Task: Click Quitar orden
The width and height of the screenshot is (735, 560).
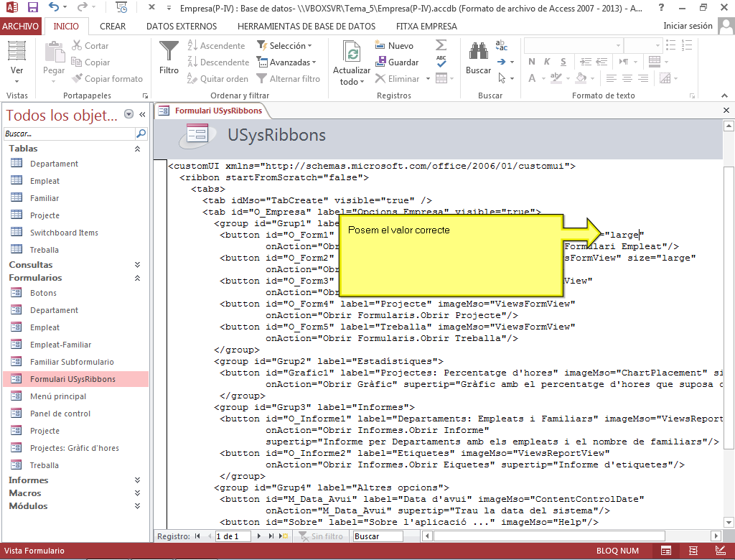Action: point(217,79)
